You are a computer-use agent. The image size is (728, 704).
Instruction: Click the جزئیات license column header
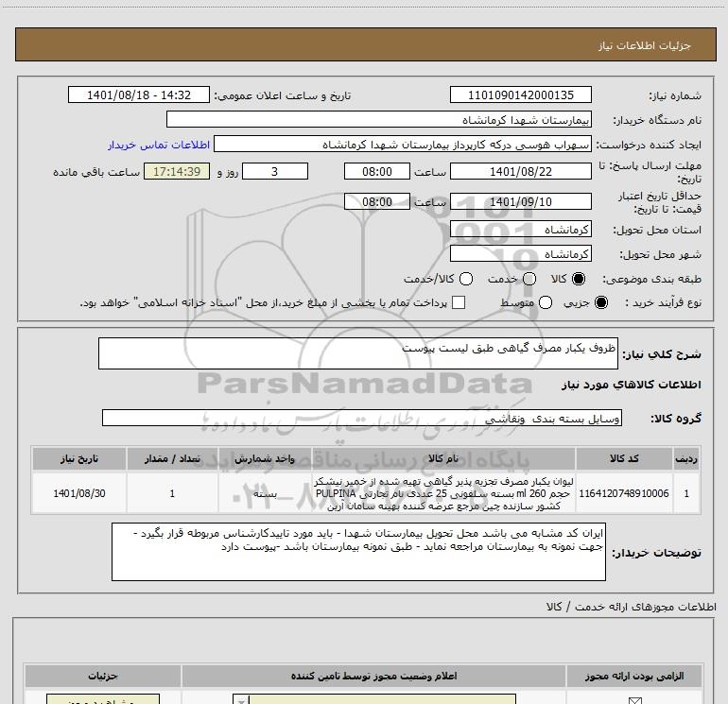[103, 677]
